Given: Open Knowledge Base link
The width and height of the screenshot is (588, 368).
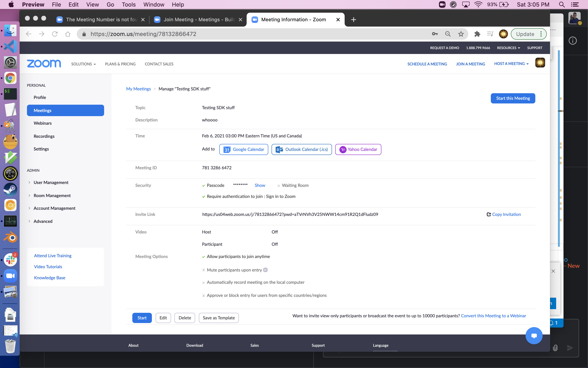Looking at the screenshot, I should 50,278.
